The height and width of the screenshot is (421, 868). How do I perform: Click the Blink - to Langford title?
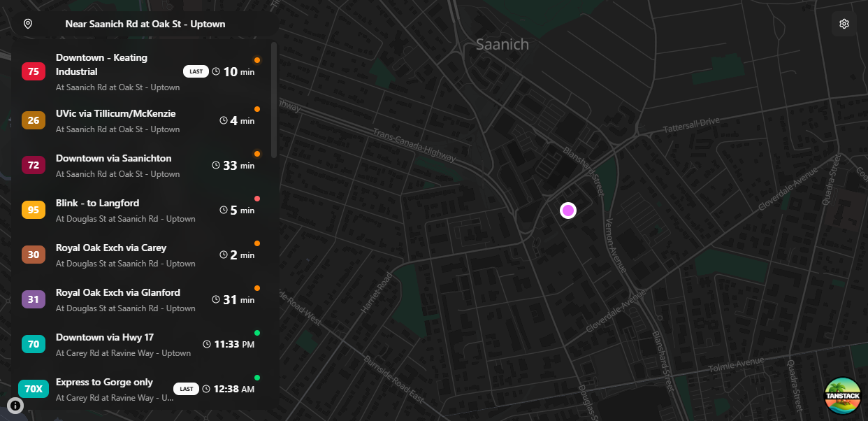click(x=98, y=204)
